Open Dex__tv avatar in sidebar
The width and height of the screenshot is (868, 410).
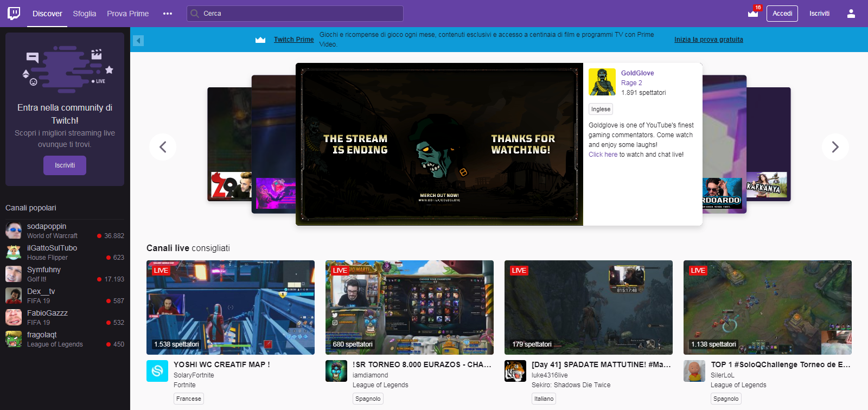click(14, 296)
